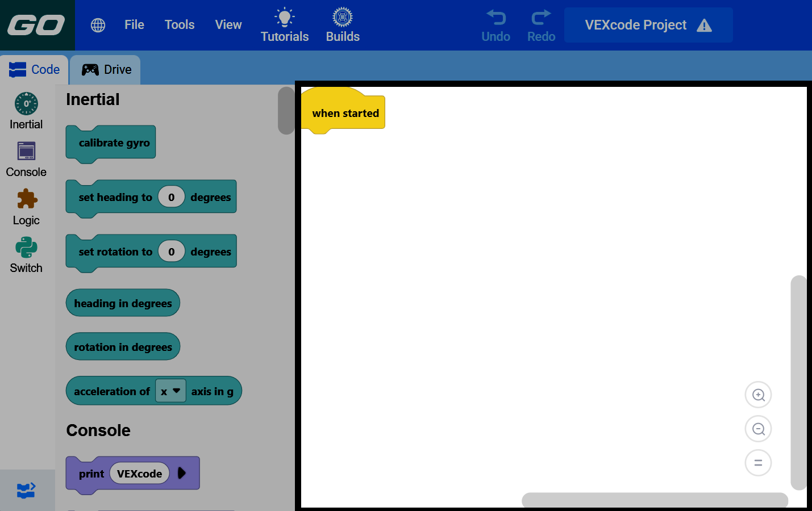Click the VEXcode GO logo

pos(37,25)
